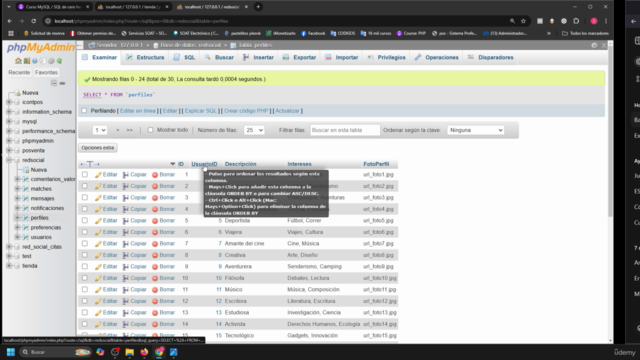Open phpMyAdmin home icon in sidebar

click(18, 61)
